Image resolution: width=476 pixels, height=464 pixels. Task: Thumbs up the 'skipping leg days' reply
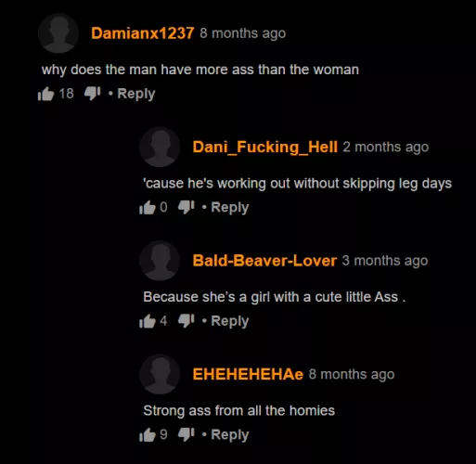(148, 207)
